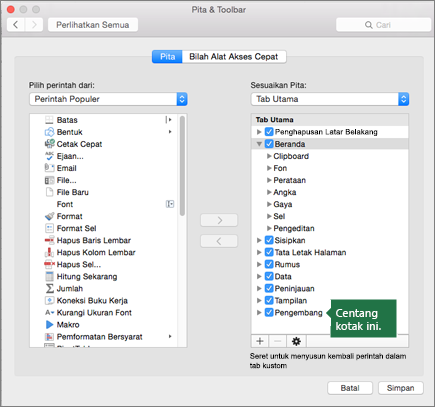Open the Perintah Populer dropdown
Image resolution: width=435 pixels, height=407 pixels.
pos(108,99)
